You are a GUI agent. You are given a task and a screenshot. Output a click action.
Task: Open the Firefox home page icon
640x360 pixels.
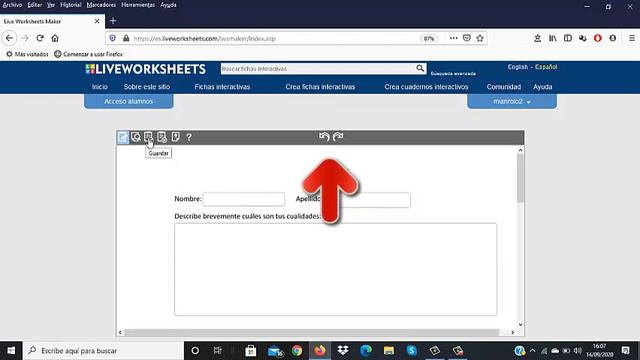55,38
